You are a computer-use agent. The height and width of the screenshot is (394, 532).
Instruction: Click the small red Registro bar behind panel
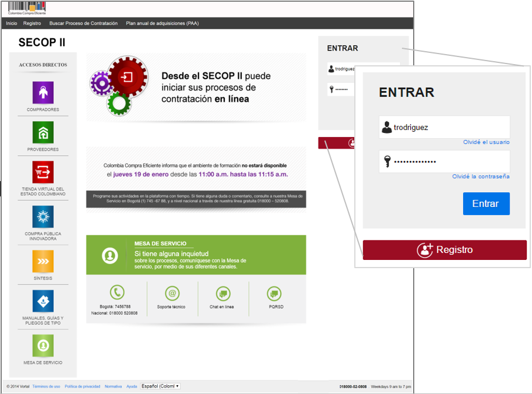click(337, 143)
